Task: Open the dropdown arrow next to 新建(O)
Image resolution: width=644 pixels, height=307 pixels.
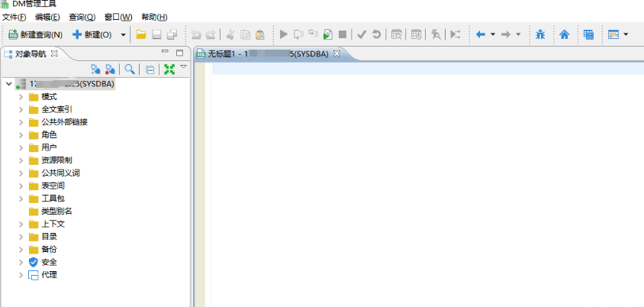Action: pyautogui.click(x=123, y=35)
